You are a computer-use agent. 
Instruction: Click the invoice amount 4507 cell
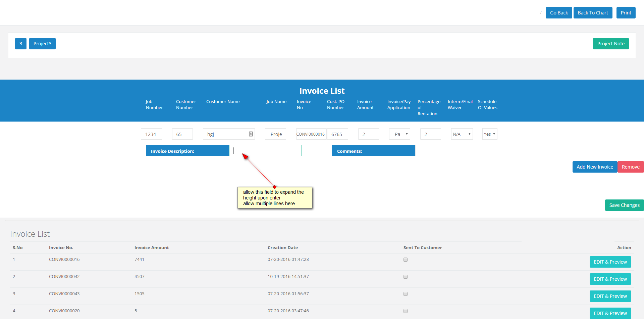[x=140, y=277]
